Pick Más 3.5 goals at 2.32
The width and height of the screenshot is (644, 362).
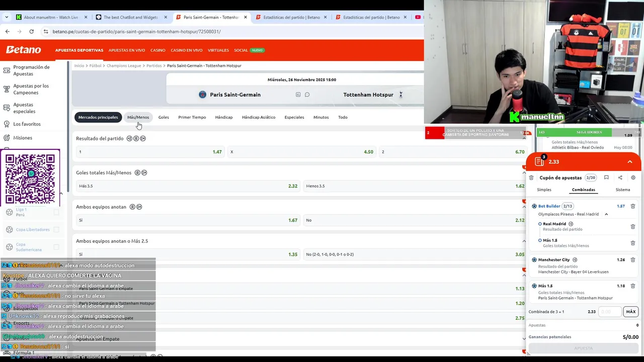pos(188,186)
